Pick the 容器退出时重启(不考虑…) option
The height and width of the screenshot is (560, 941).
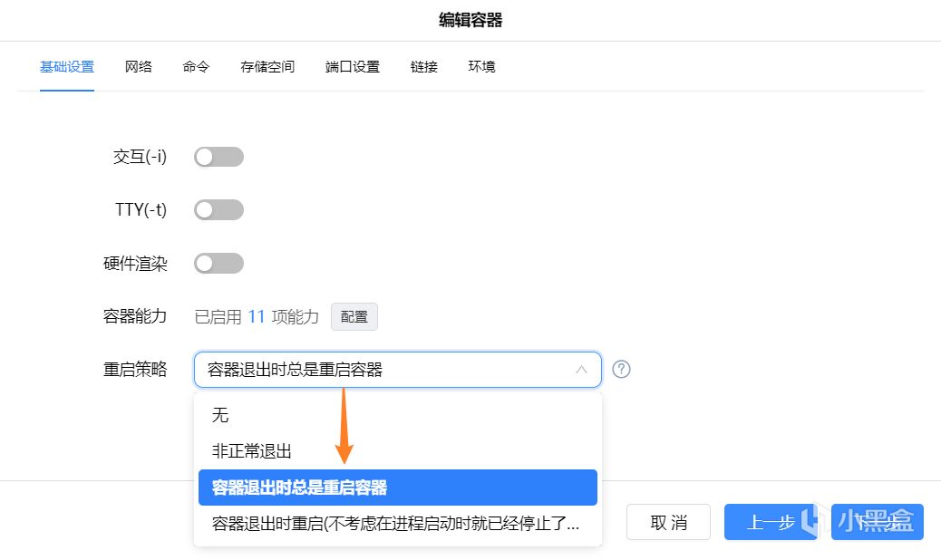tap(397, 524)
